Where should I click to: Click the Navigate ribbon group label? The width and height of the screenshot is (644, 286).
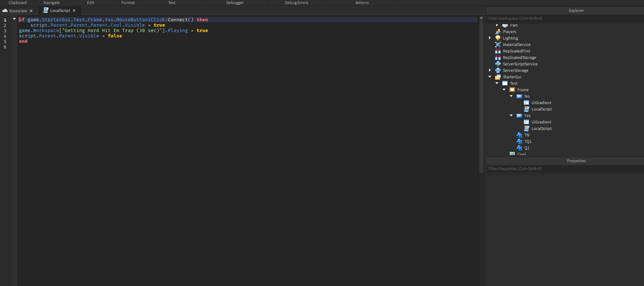coord(52,2)
